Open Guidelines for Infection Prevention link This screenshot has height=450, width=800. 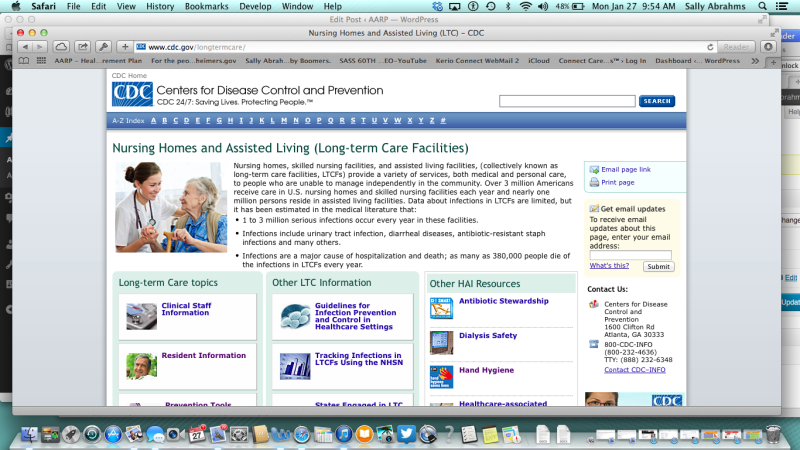coord(355,316)
